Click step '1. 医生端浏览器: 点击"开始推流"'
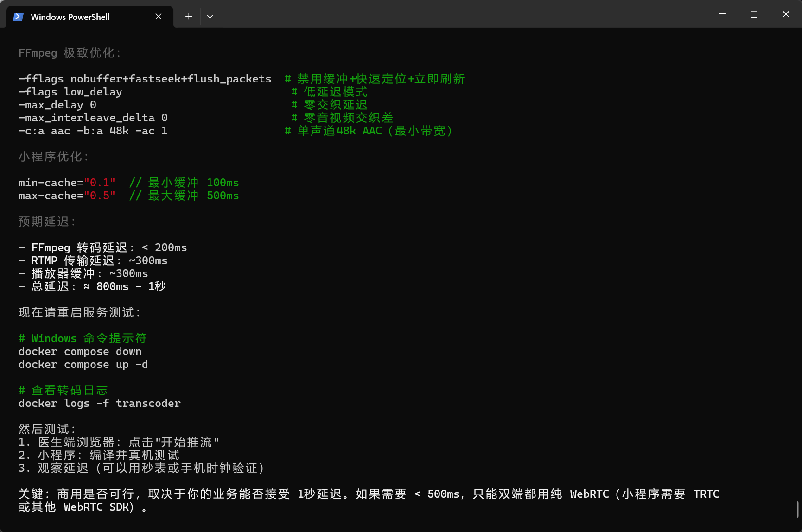The height and width of the screenshot is (532, 802). click(x=119, y=442)
